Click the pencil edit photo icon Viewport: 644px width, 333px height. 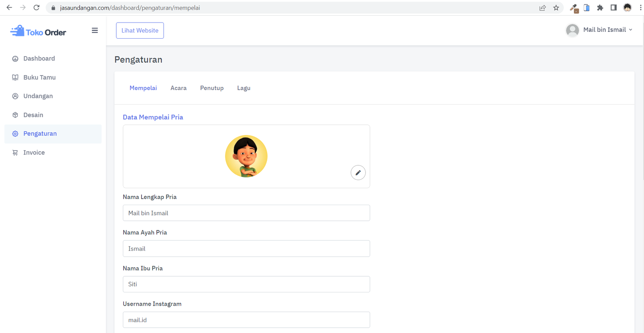(x=358, y=173)
